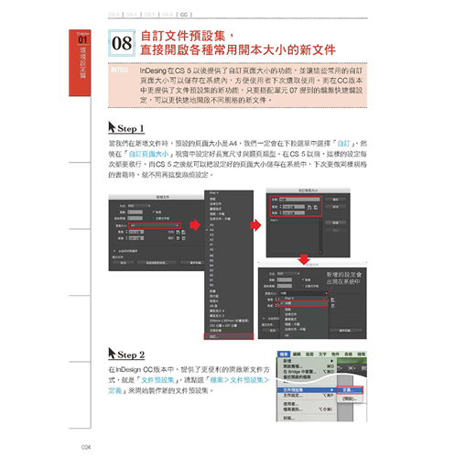Open the 編輯 menu
Viewport: 476px width, 458px height.
pos(297,354)
